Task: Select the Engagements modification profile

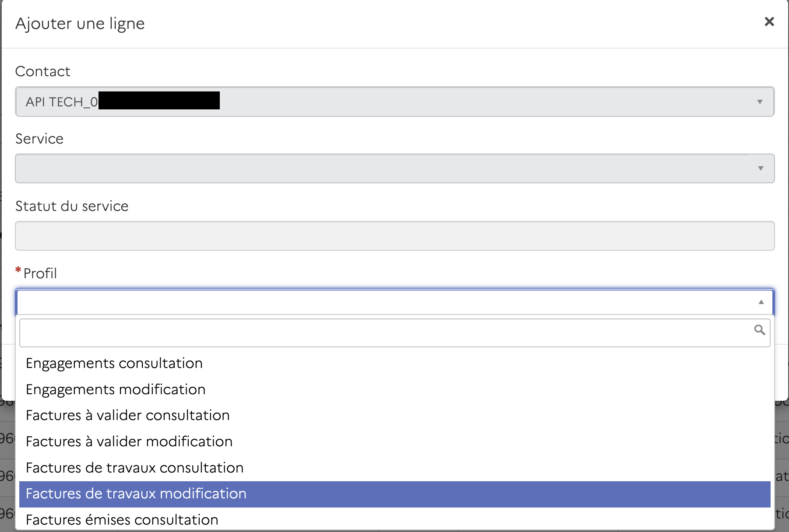Action: click(116, 389)
